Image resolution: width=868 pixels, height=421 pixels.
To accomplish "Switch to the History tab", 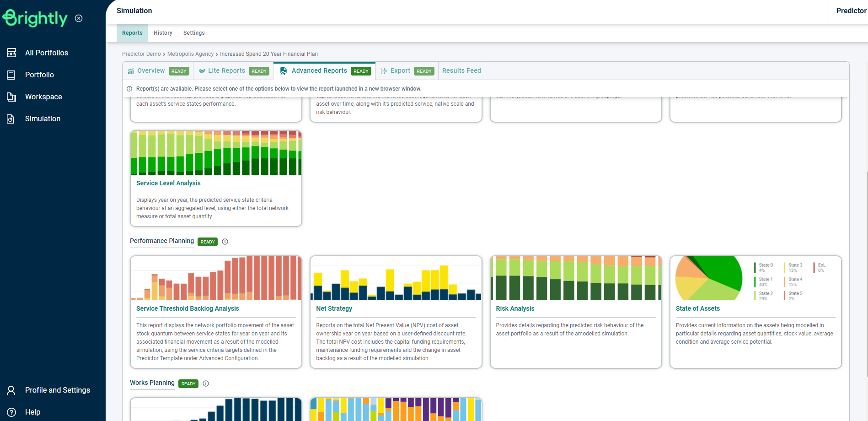I will point(163,32).
